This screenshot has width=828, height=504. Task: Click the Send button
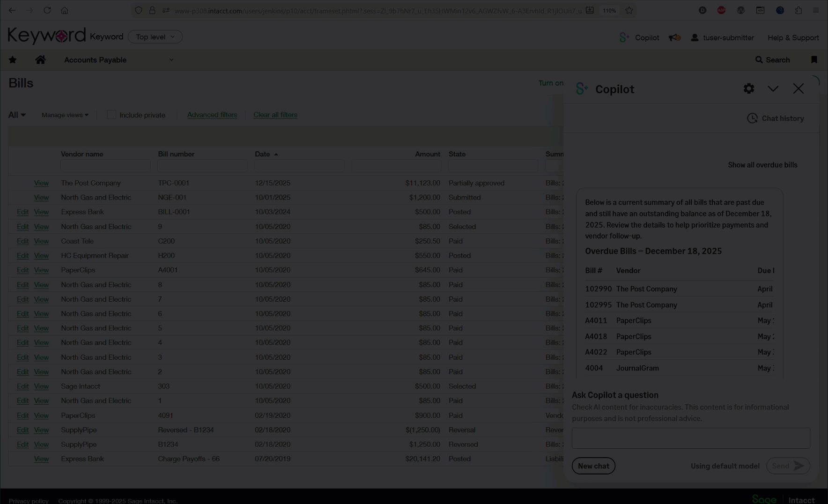[788, 466]
